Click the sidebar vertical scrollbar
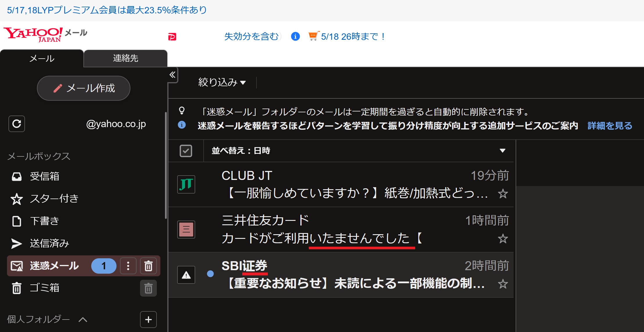The width and height of the screenshot is (644, 332). point(166,165)
